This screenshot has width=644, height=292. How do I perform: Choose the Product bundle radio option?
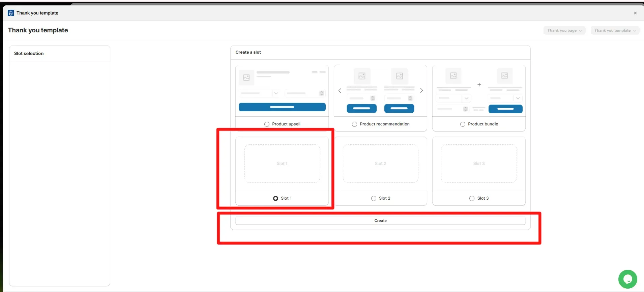point(463,124)
